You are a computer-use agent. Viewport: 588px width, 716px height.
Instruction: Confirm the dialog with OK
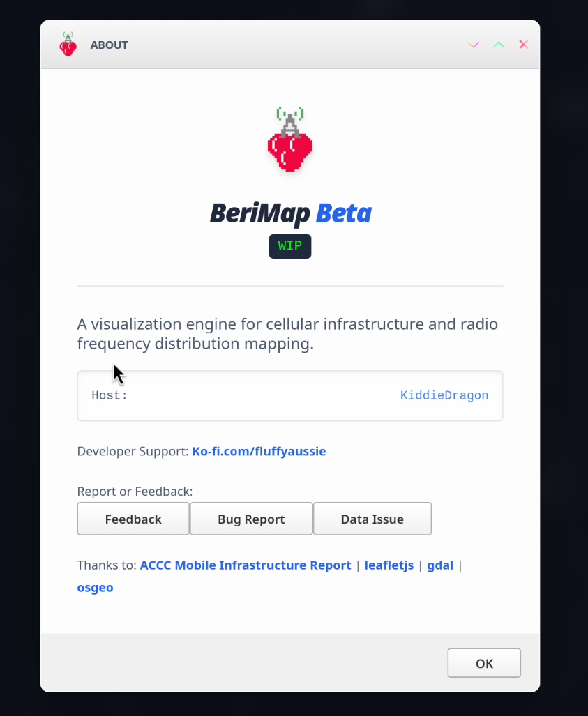pyautogui.click(x=484, y=664)
